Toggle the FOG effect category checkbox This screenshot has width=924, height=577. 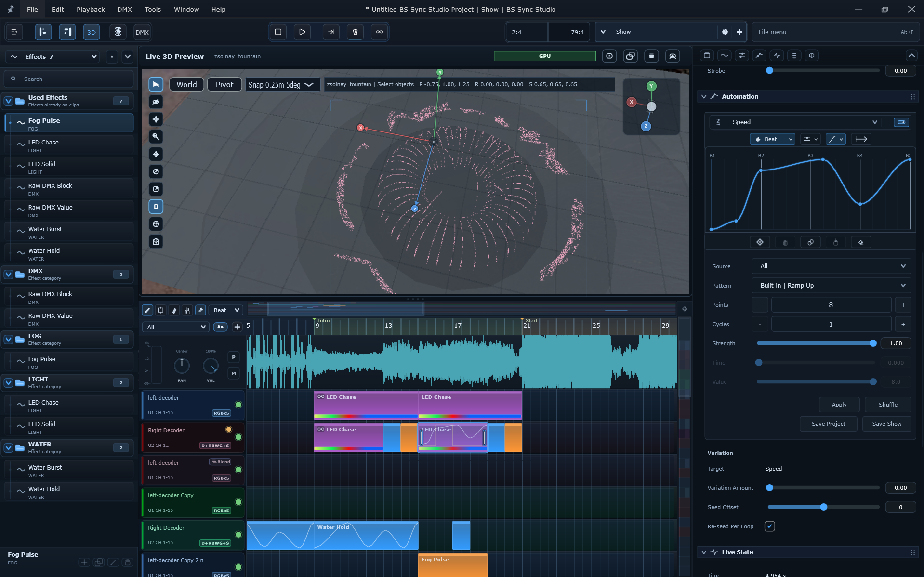8,340
